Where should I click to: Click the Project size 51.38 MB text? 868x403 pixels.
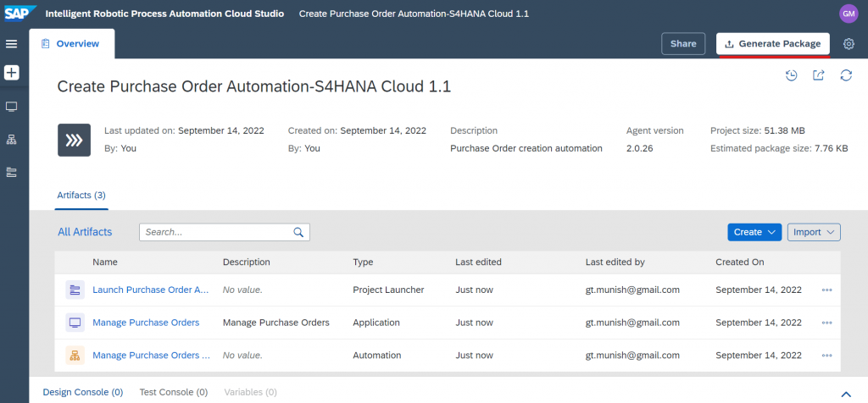[x=757, y=130]
